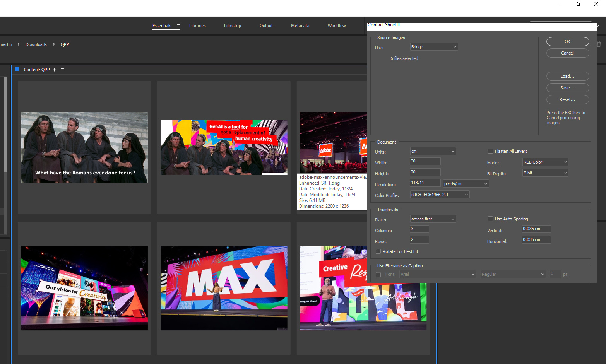The height and width of the screenshot is (364, 606).
Task: Click the chevron between martin and Downloads
Action: pos(19,44)
